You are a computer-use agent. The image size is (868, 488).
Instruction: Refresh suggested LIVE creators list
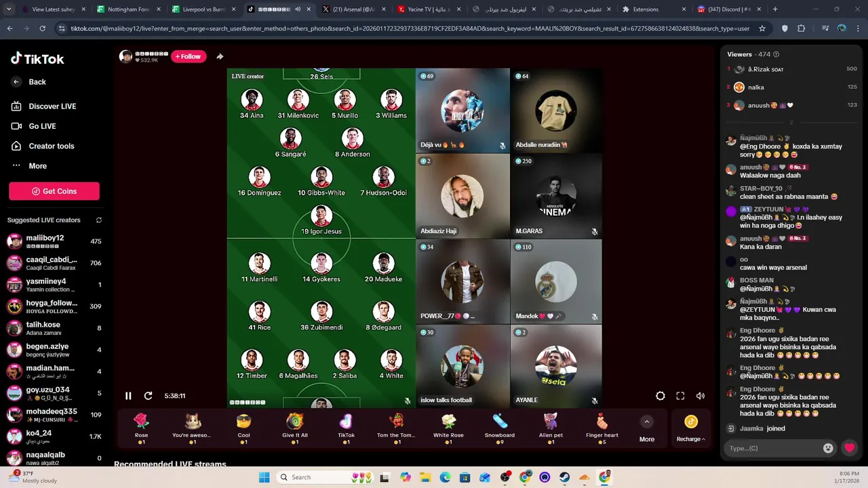[99, 220]
